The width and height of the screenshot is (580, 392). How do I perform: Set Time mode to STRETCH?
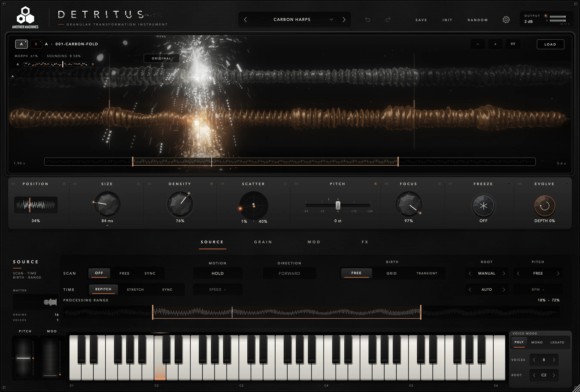click(x=135, y=290)
